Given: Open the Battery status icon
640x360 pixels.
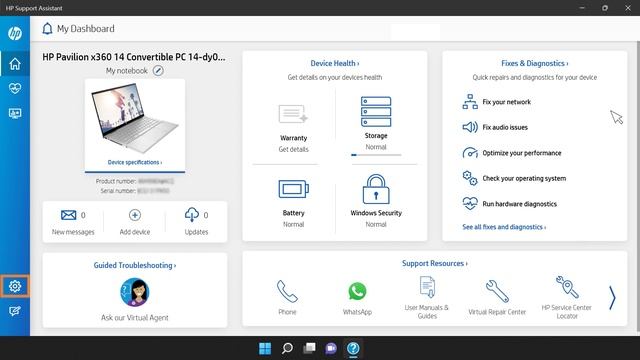Looking at the screenshot, I should [293, 189].
